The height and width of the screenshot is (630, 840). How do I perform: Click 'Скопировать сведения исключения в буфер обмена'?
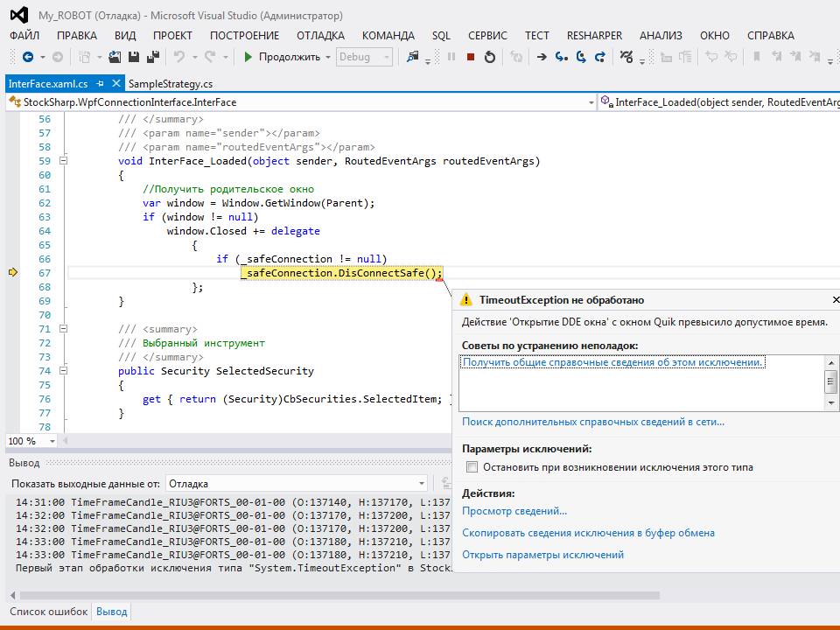tap(588, 533)
